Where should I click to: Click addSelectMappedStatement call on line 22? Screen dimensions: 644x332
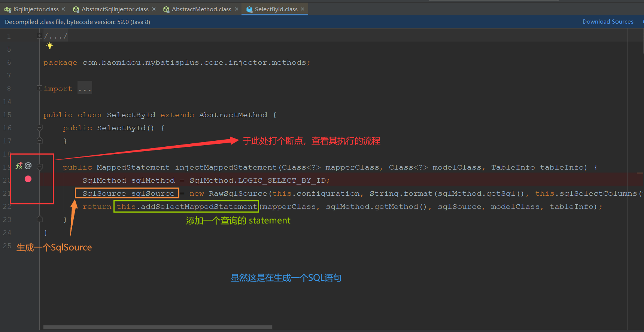199,207
